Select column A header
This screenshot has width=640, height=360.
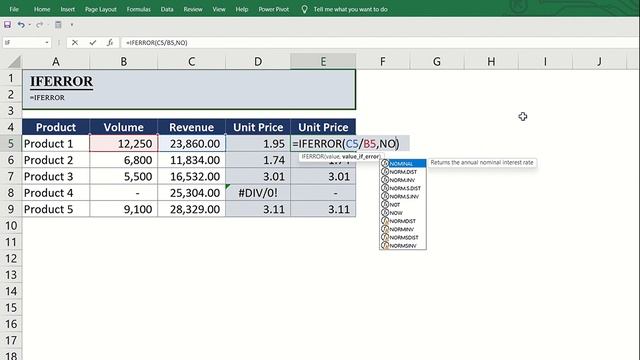pos(56,62)
